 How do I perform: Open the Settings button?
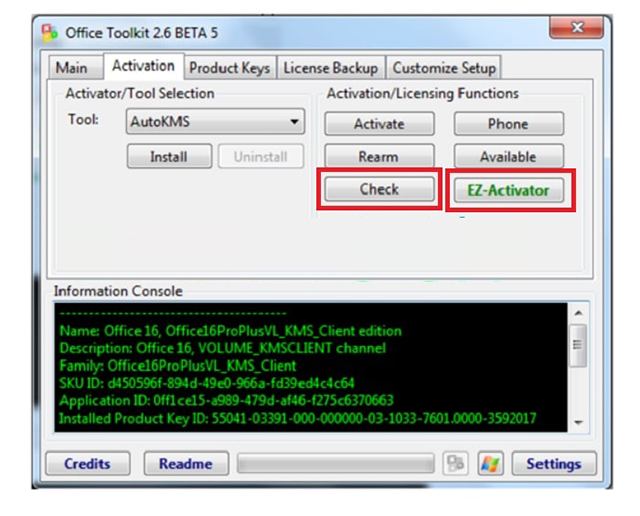click(x=554, y=463)
